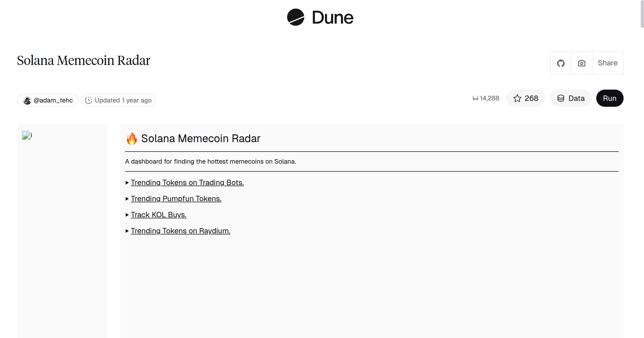Open the Trending Tokens on Trading Bots link
The height and width of the screenshot is (338, 644).
(x=187, y=183)
